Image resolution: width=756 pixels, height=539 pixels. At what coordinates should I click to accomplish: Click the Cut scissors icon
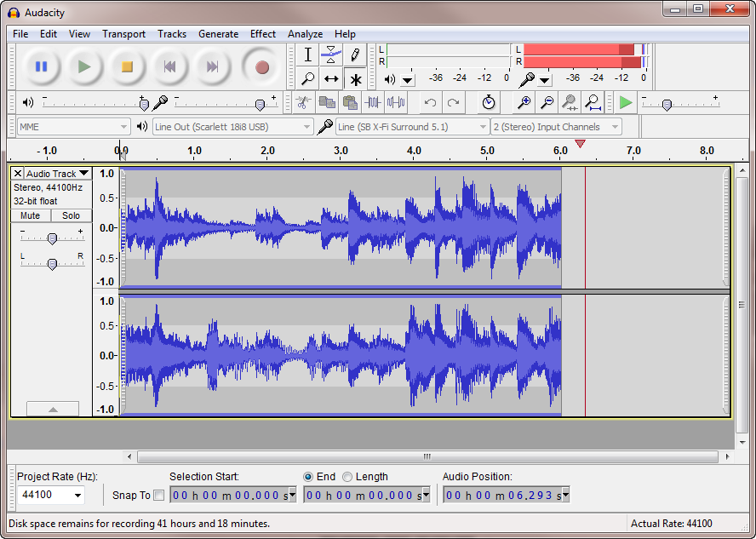[x=304, y=102]
